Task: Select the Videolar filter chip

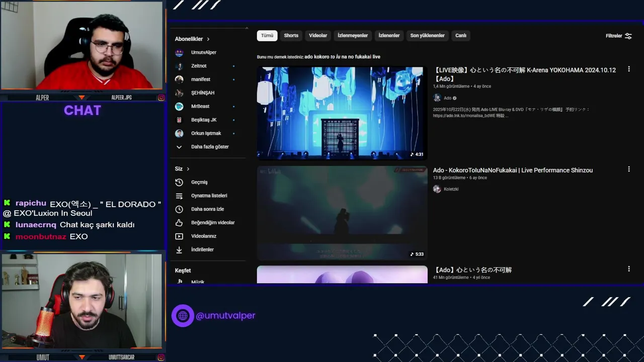Action: tap(318, 36)
